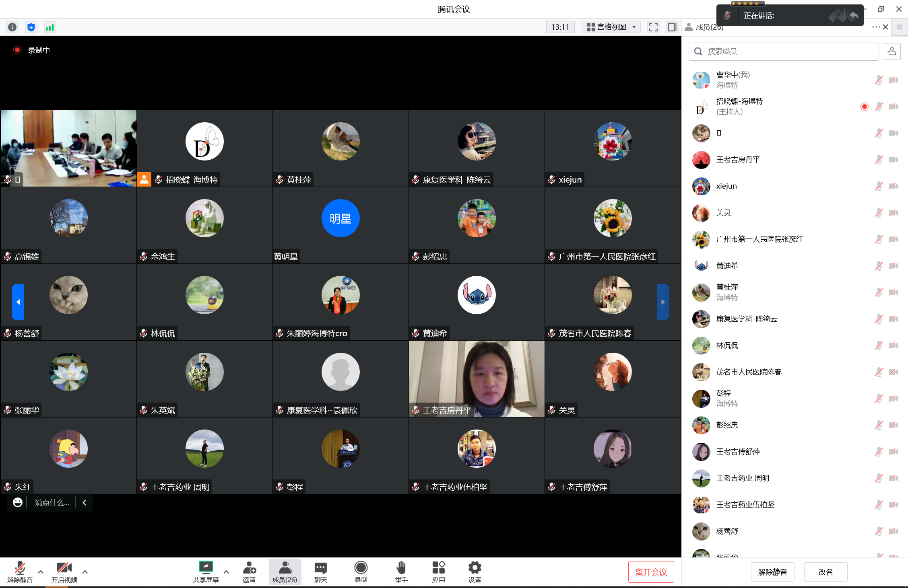Click the rename button
Image resolution: width=908 pixels, height=588 pixels.
coord(825,572)
